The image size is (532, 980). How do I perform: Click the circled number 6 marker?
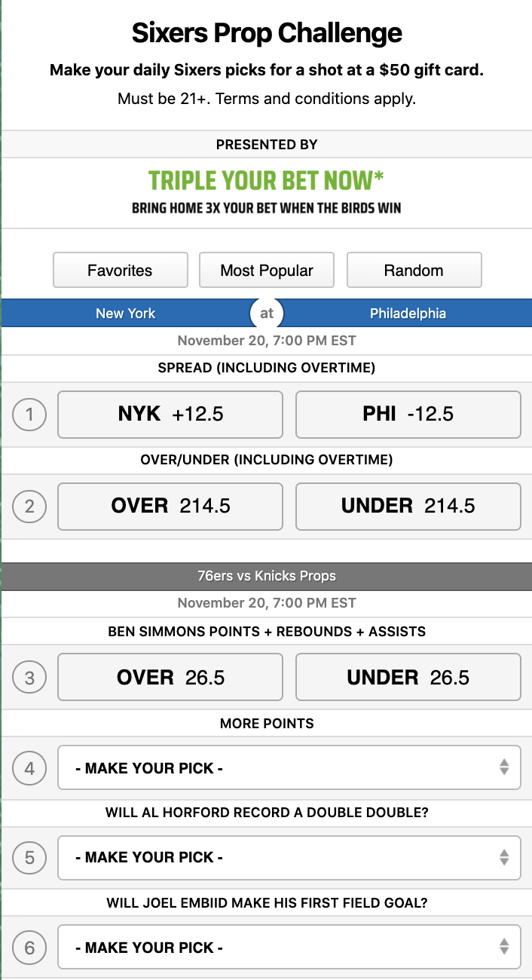point(29,947)
